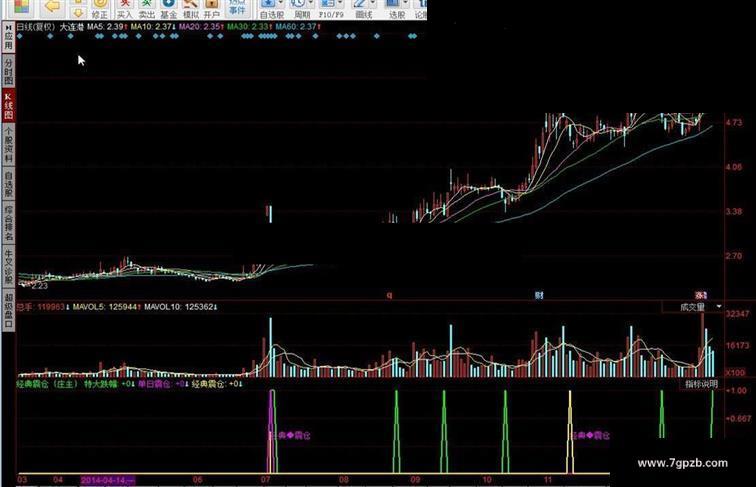Expand the 自选股 dropdown arrow
This screenshot has width=756, height=487.
click(281, 3)
